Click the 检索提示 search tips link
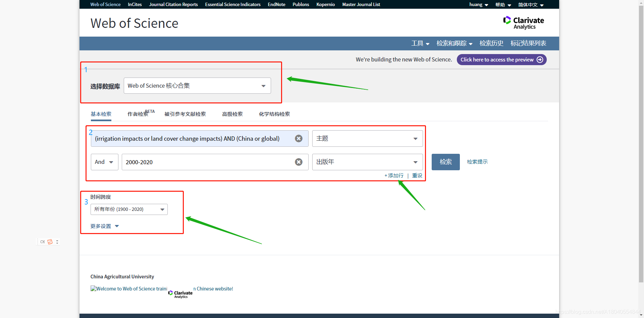The height and width of the screenshot is (318, 644). click(477, 162)
